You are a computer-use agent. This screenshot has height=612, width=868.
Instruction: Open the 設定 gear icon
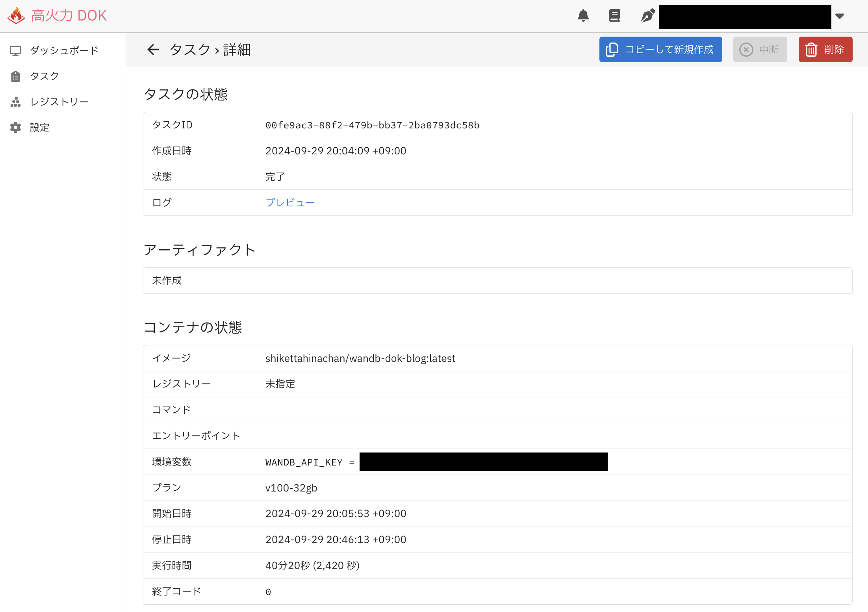click(16, 127)
